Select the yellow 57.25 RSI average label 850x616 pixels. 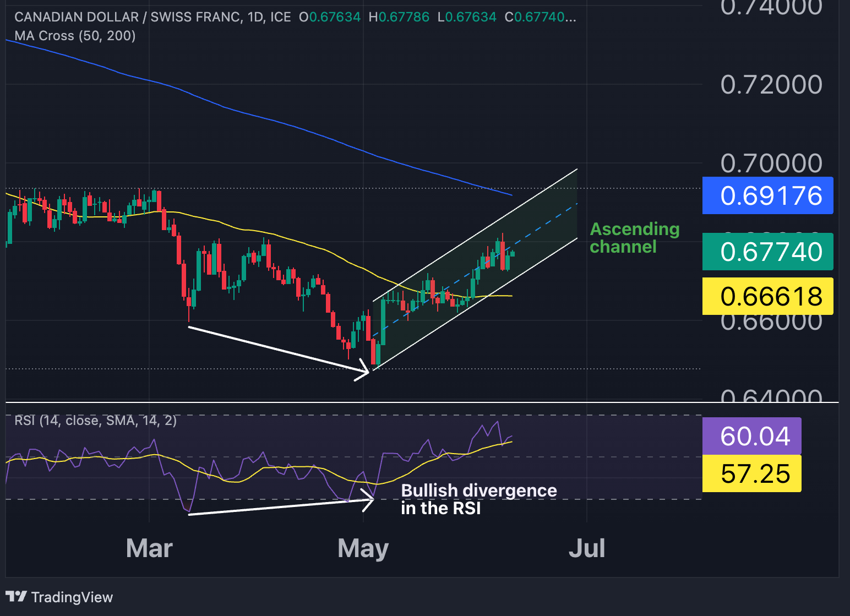[751, 473]
